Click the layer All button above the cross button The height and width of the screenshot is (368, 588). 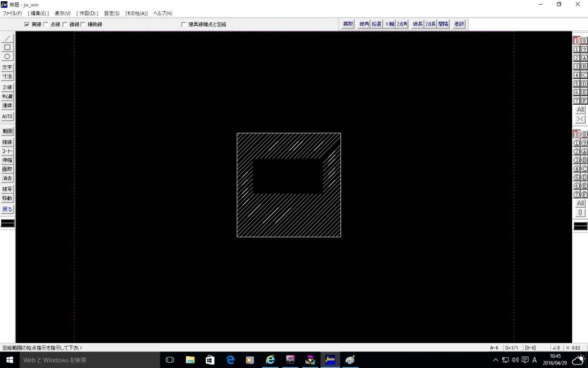(580, 110)
